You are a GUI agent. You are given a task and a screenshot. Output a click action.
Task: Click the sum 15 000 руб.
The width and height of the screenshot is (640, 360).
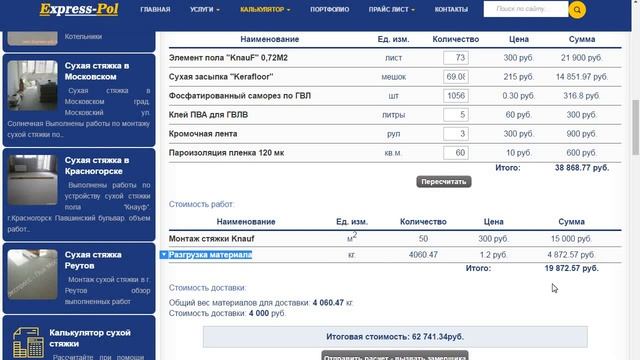click(x=571, y=238)
